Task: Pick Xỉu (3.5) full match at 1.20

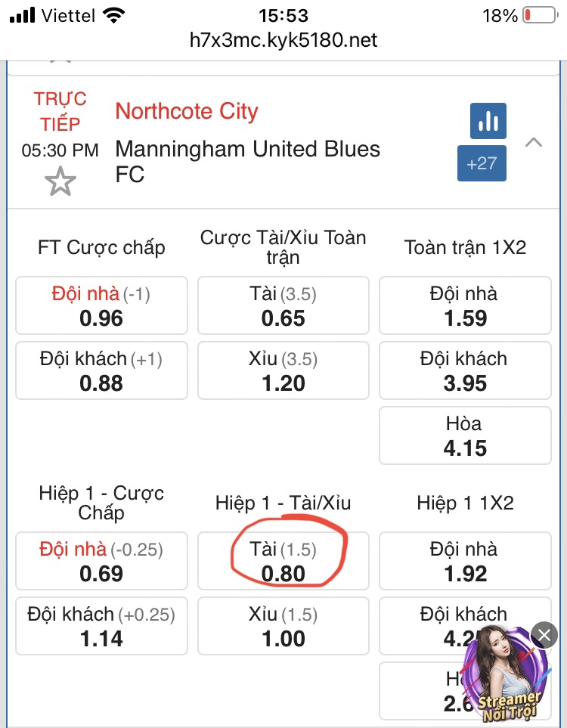Action: (283, 370)
